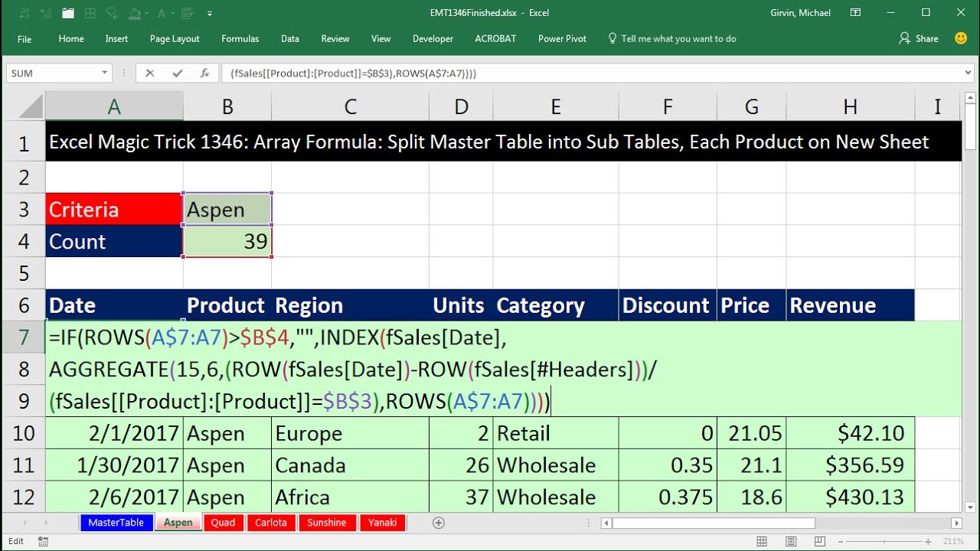
Task: Click previous sheet navigation arrow
Action: (24, 523)
